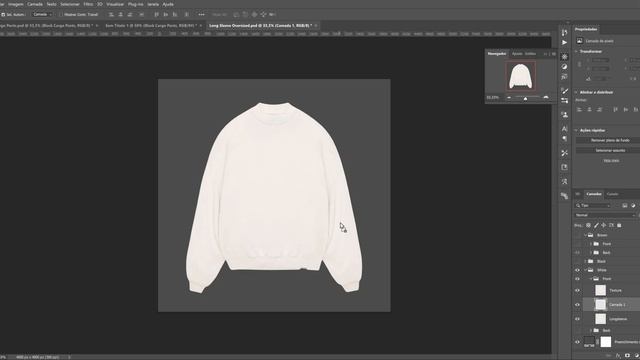This screenshot has width=640, height=360.
Task: Click Navigator zoom in large mountain icon
Action: [x=546, y=98]
